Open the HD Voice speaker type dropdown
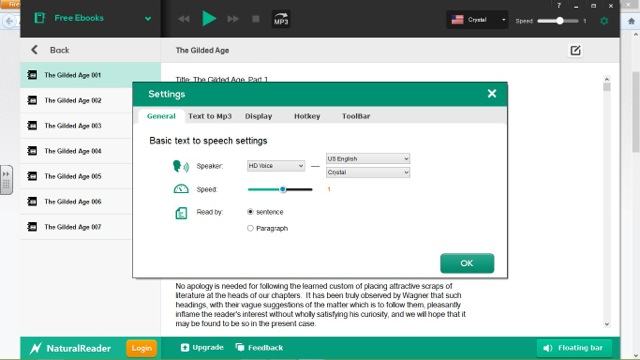The width and height of the screenshot is (640, 360). (x=276, y=166)
